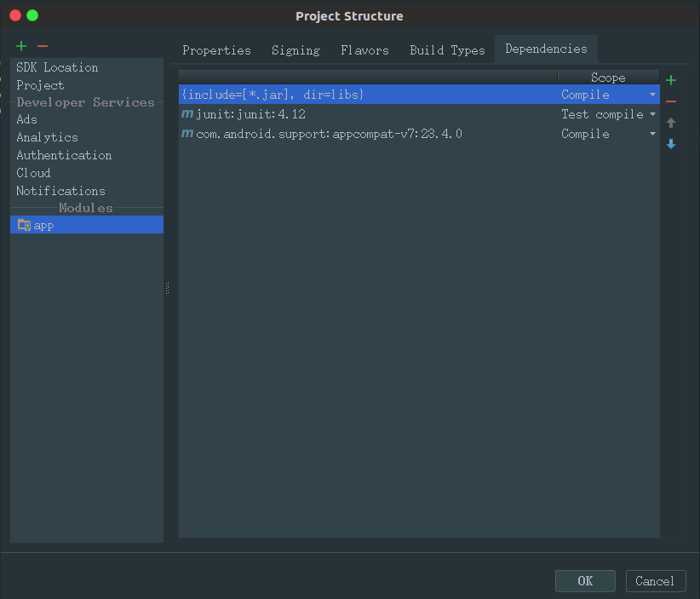
Task: Switch to the Properties tab
Action: coord(216,50)
